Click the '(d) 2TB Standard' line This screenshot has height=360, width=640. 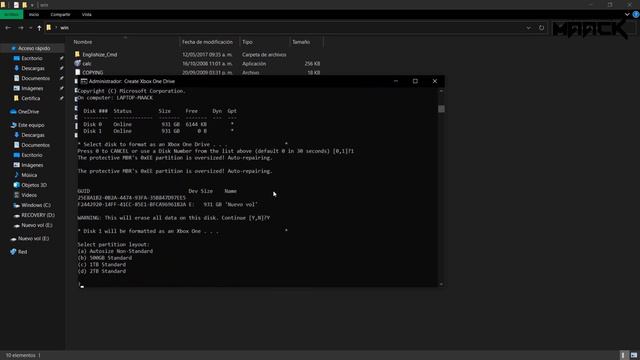(x=102, y=271)
